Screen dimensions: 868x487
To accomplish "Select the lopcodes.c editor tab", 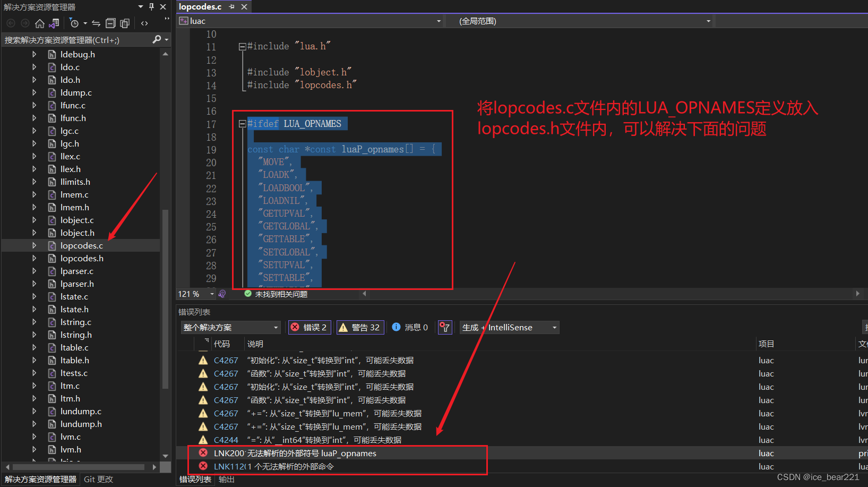I will (x=200, y=7).
